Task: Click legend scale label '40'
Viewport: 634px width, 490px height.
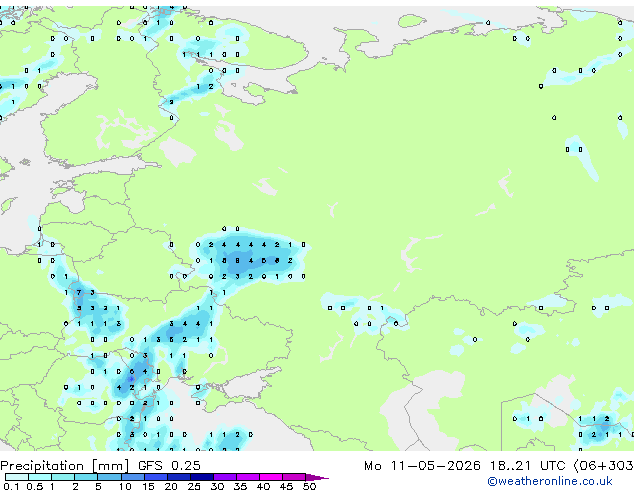Action: coord(263,486)
